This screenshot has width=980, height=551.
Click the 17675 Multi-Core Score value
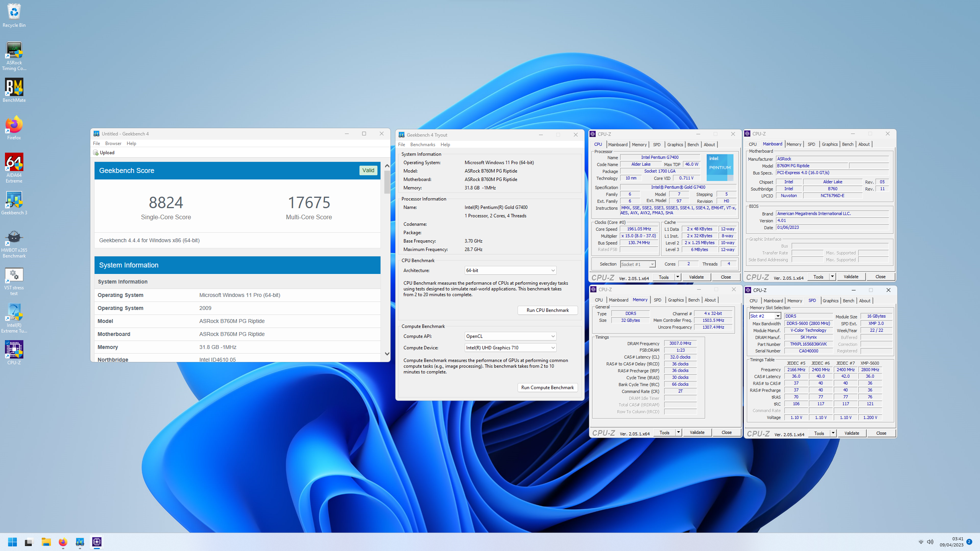309,202
